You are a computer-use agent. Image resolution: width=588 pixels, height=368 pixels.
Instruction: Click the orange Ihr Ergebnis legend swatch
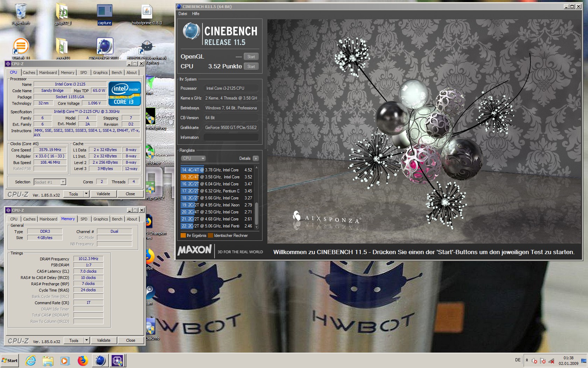click(183, 236)
